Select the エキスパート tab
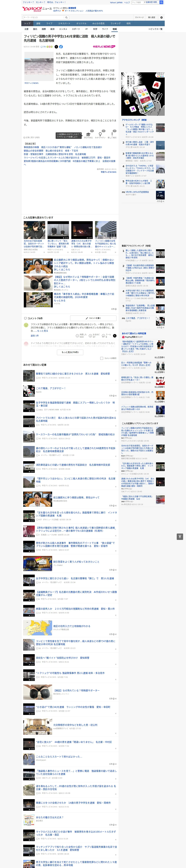The width and height of the screenshot is (186, 868). (64, 24)
